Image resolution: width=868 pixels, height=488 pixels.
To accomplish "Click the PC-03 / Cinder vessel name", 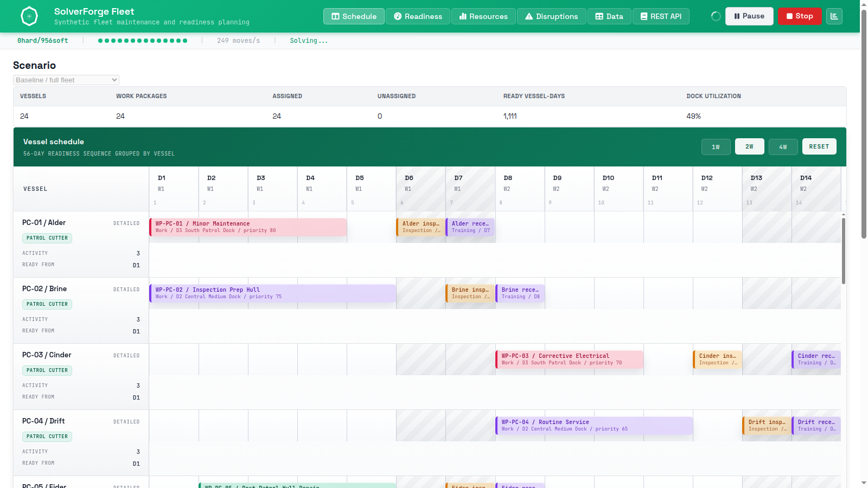I will pos(47,355).
